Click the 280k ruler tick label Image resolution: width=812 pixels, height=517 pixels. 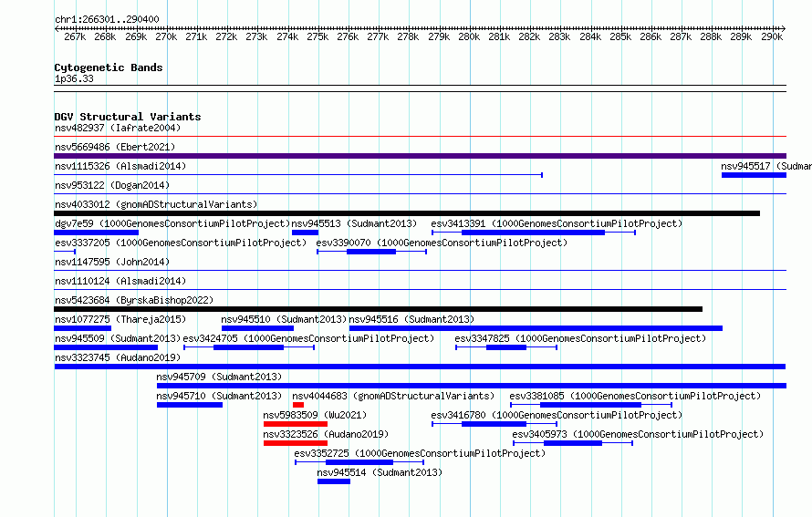pos(469,36)
